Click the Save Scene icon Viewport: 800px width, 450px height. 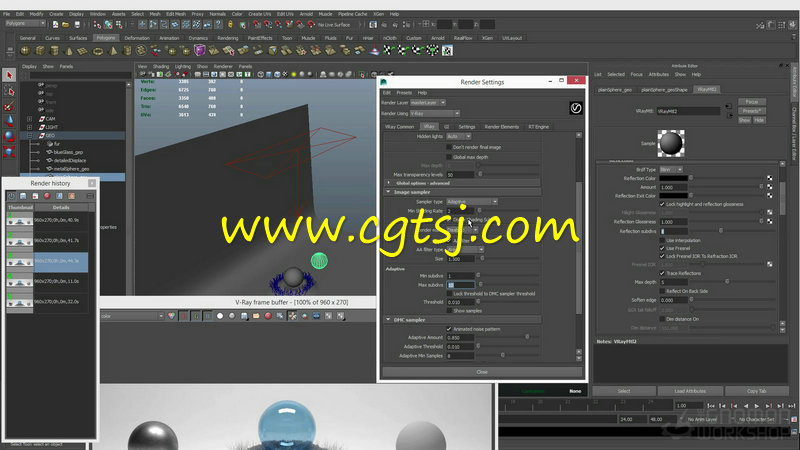(x=77, y=24)
